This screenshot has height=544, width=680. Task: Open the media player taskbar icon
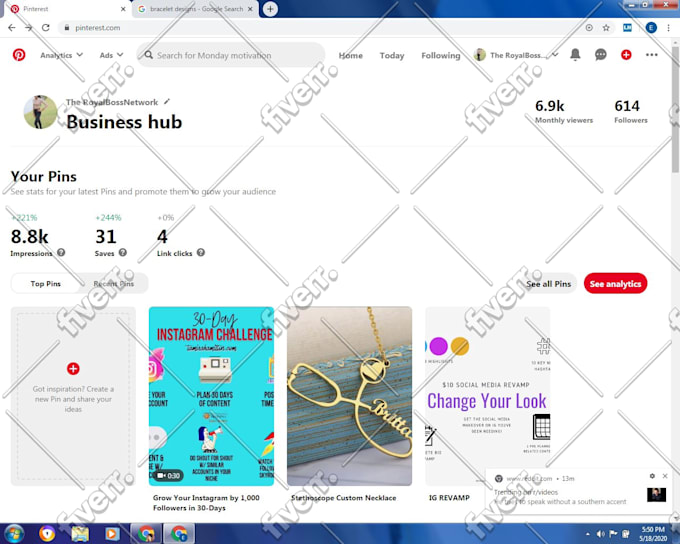(111, 534)
